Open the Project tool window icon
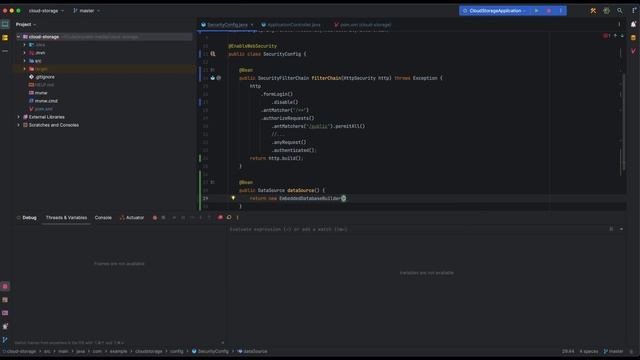The width and height of the screenshot is (640, 360). click(5, 24)
